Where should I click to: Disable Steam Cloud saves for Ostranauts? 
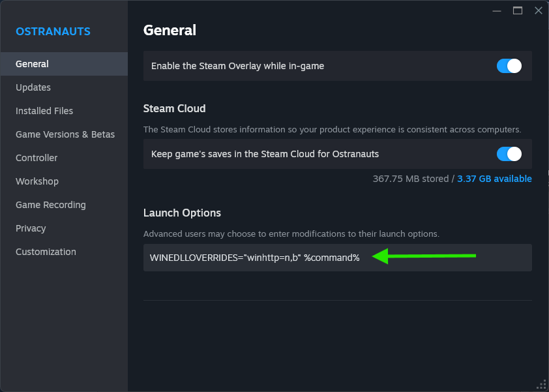[509, 154]
